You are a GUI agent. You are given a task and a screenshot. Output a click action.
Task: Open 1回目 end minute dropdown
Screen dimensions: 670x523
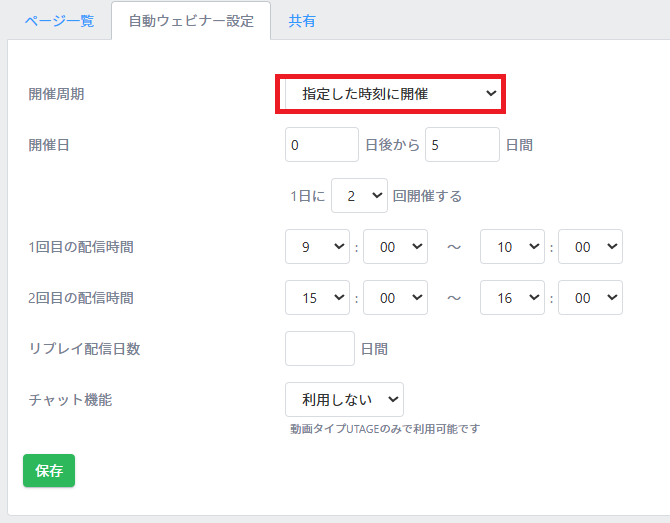590,247
